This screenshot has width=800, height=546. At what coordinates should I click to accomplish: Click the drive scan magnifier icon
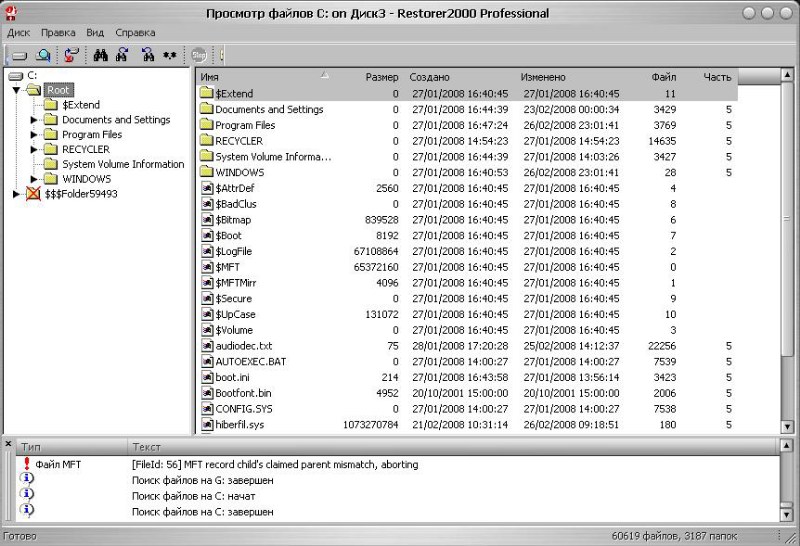coord(43,56)
